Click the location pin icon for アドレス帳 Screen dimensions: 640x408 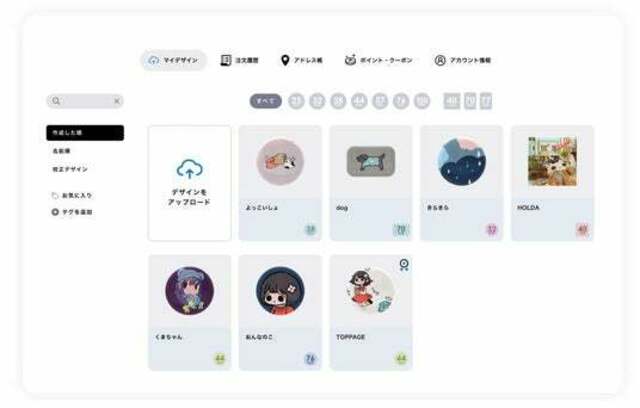(x=285, y=60)
